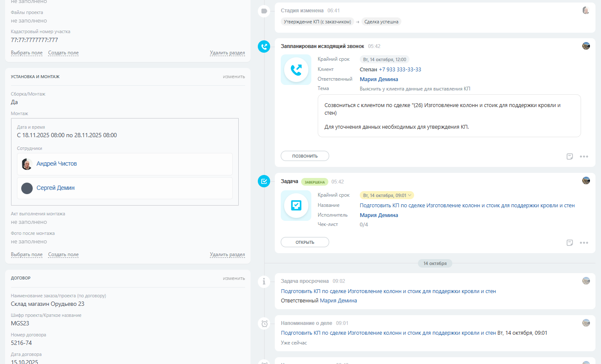The image size is (601, 364).
Task: Open employee Андрей Чистов's profile link
Action: click(x=56, y=164)
